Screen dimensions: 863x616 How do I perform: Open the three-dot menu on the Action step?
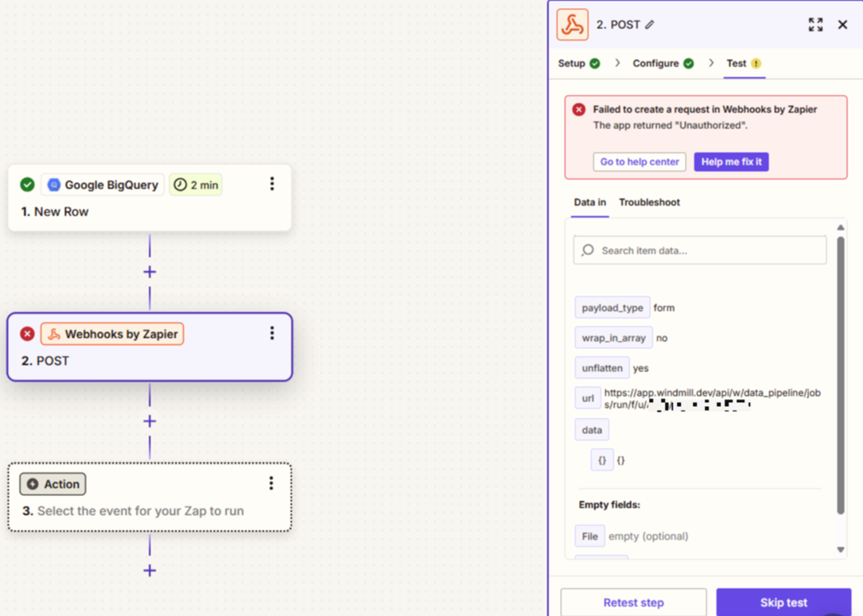270,483
